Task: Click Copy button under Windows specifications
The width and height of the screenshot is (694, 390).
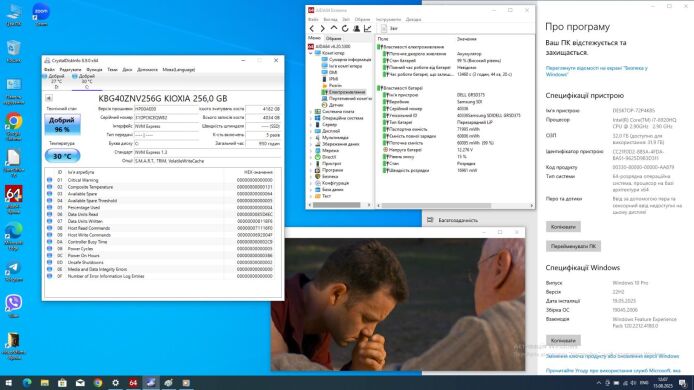Action: click(563, 340)
